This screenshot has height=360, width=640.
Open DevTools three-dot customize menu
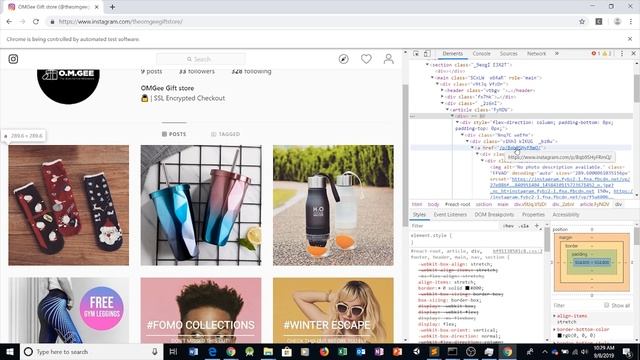click(622, 53)
